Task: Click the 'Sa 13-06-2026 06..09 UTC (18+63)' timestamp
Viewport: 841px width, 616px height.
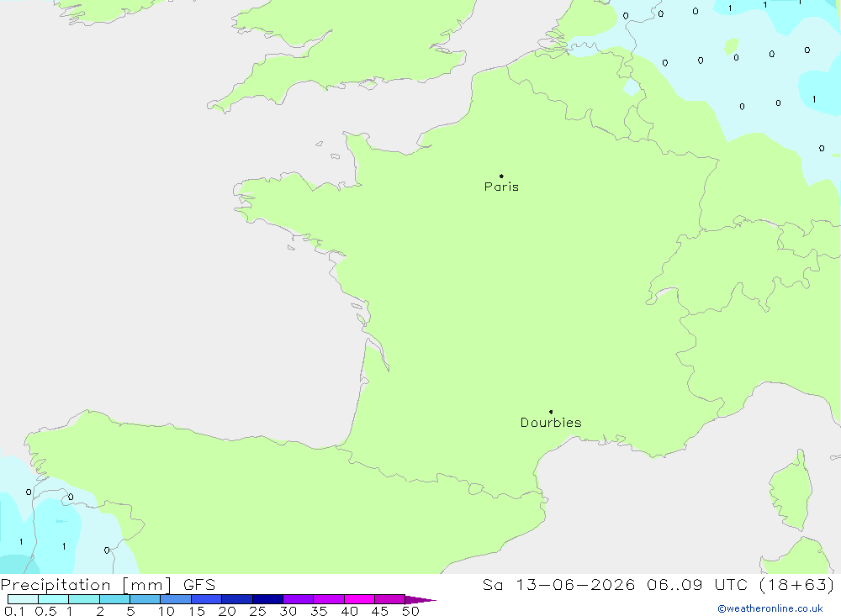Action: (x=659, y=585)
